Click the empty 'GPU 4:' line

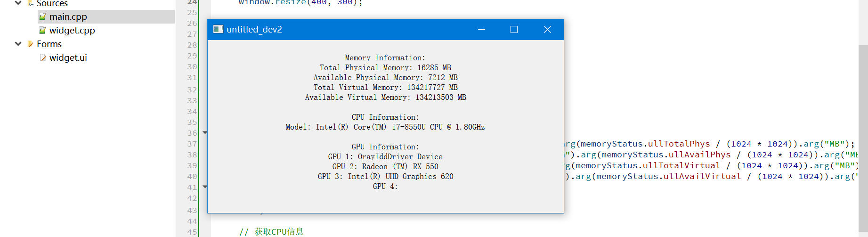[385, 186]
